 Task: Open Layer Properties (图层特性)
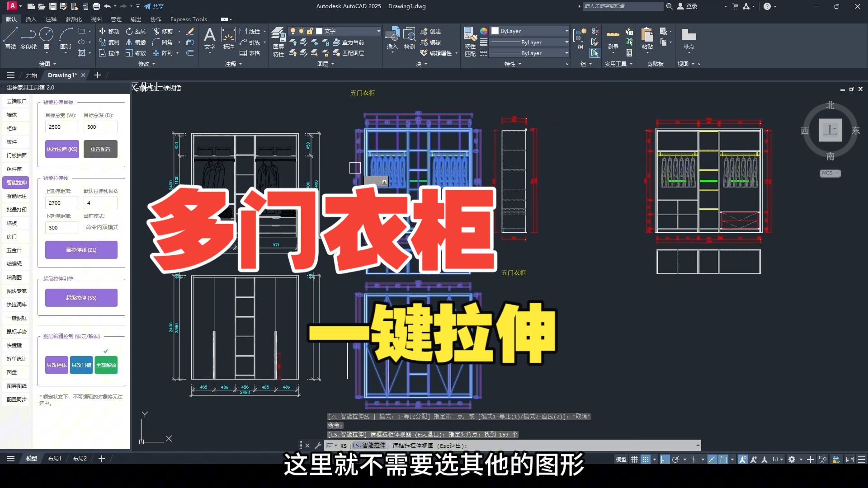pyautogui.click(x=278, y=42)
